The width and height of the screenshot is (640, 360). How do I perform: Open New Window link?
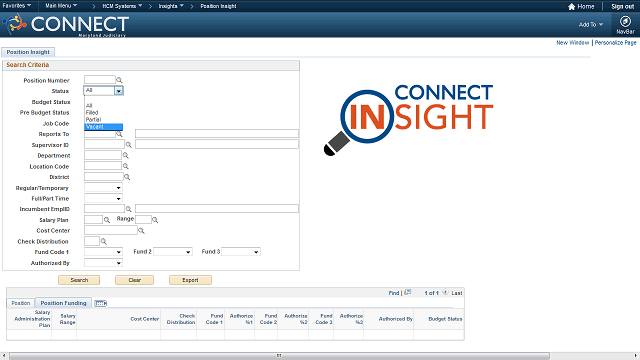[572, 42]
